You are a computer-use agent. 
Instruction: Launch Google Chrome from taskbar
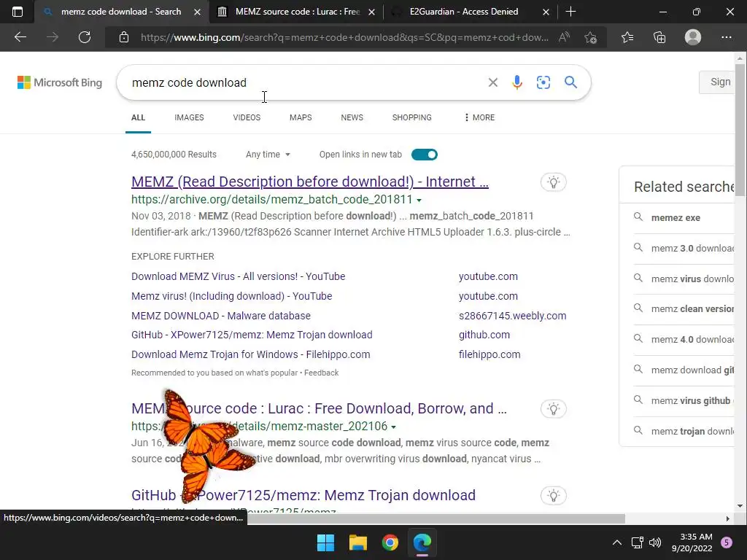pyautogui.click(x=390, y=542)
